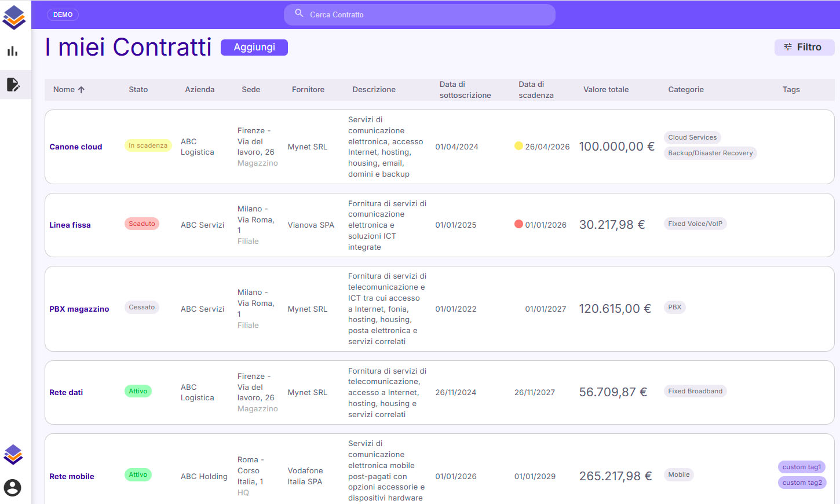Image resolution: width=840 pixels, height=504 pixels.
Task: Open the Filtro filter panel
Action: coord(804,48)
